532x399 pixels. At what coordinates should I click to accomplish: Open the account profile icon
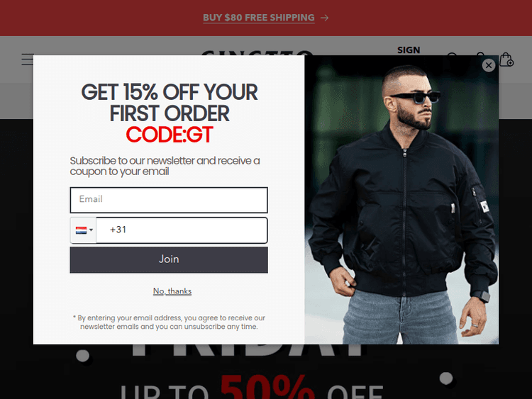pyautogui.click(x=480, y=54)
